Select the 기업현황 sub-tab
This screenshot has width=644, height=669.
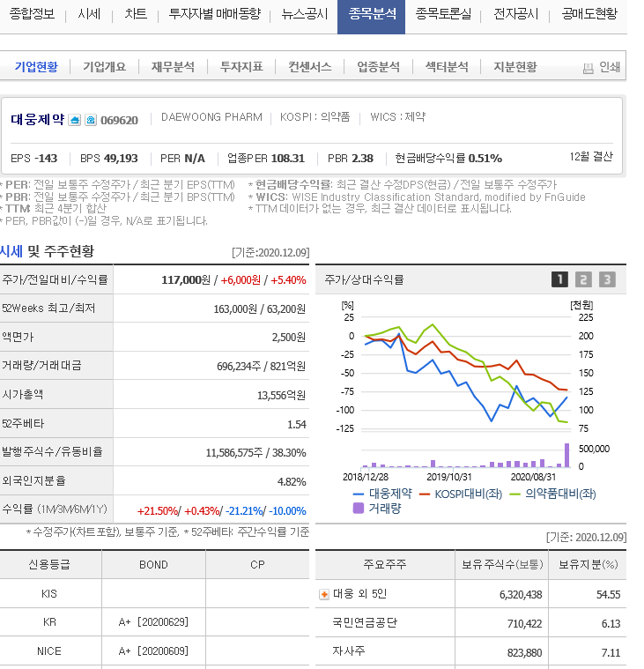pos(36,67)
